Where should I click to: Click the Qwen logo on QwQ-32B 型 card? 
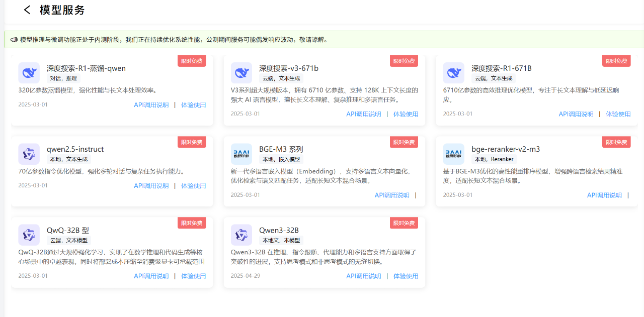(29, 235)
